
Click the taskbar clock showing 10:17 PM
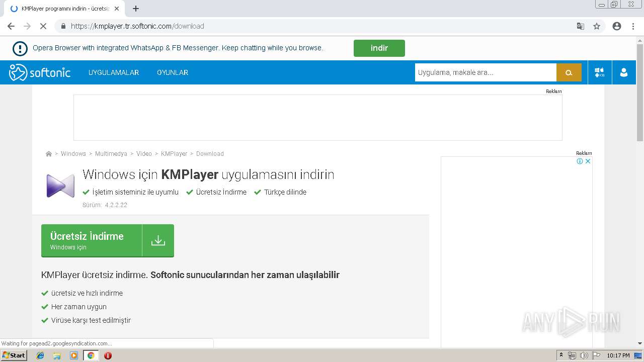tap(618, 355)
